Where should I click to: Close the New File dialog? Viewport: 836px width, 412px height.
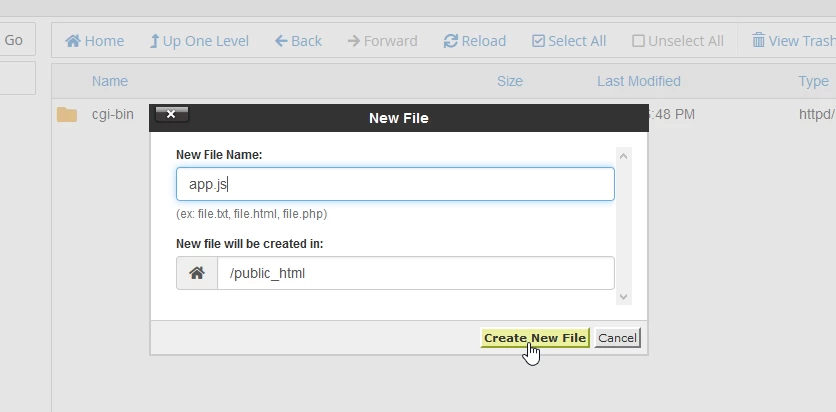(171, 115)
